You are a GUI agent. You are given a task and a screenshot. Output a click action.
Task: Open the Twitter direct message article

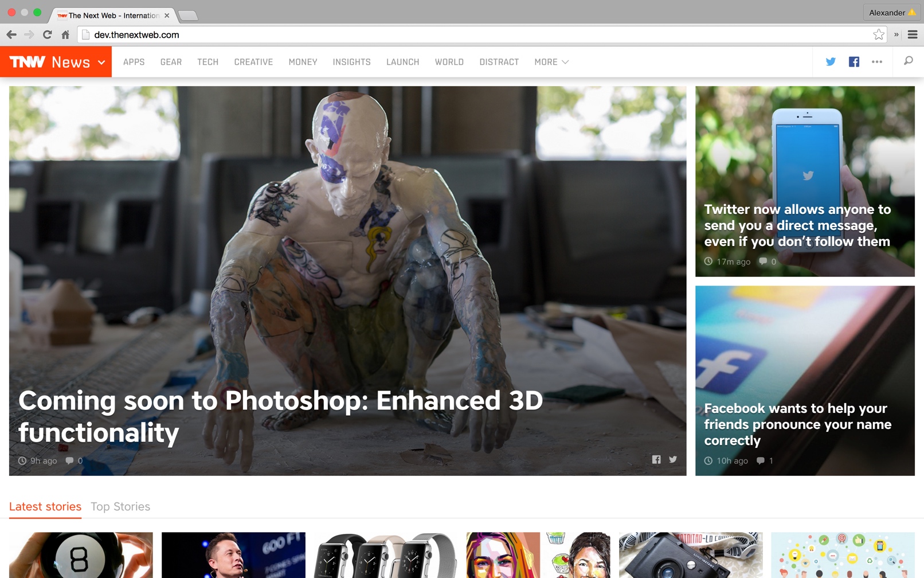(x=797, y=225)
